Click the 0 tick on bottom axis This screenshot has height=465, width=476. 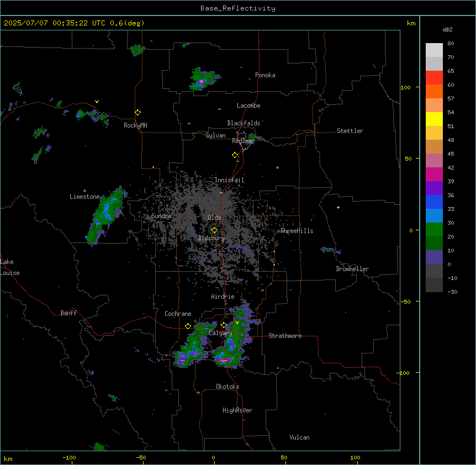[213, 457]
